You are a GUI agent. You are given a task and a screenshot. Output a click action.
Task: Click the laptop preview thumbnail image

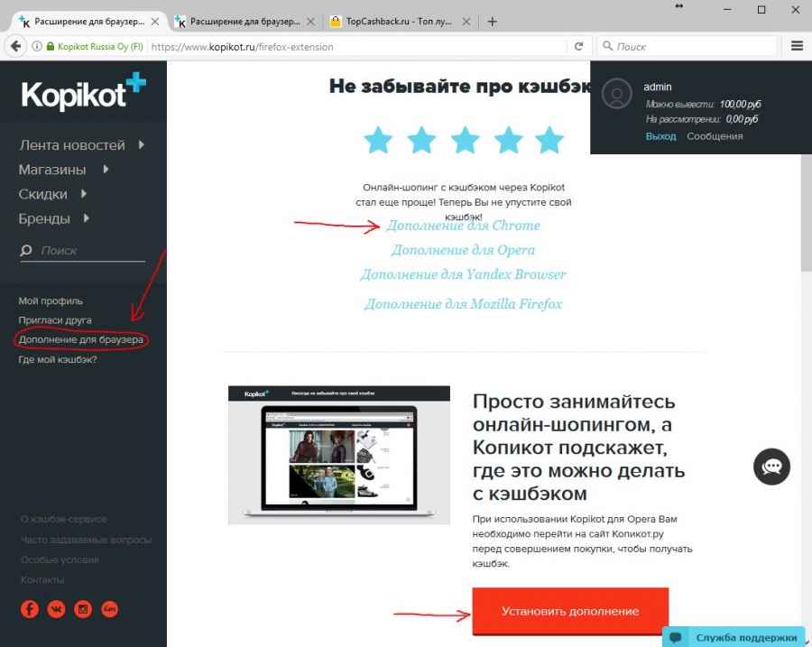point(339,456)
